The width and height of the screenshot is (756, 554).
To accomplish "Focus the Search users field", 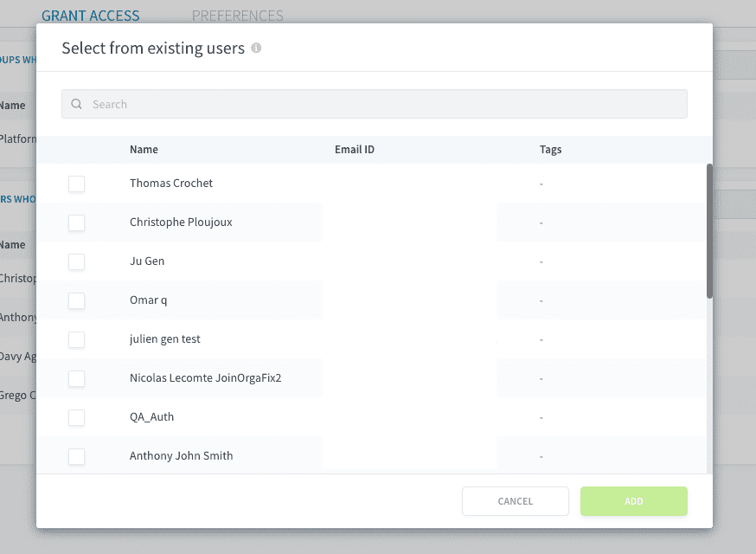I will [375, 104].
